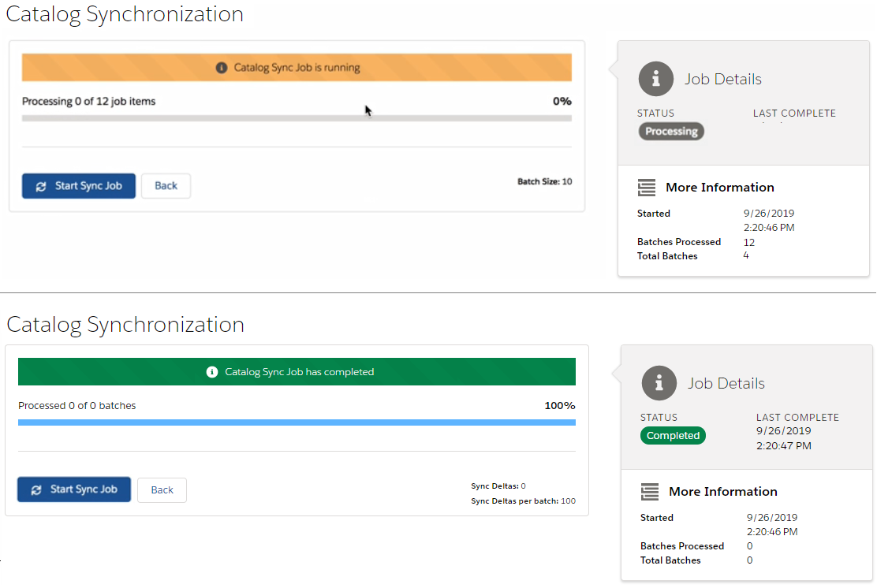Start the sync job in the bottom panel
Viewport: 877px width, 588px height.
point(74,489)
